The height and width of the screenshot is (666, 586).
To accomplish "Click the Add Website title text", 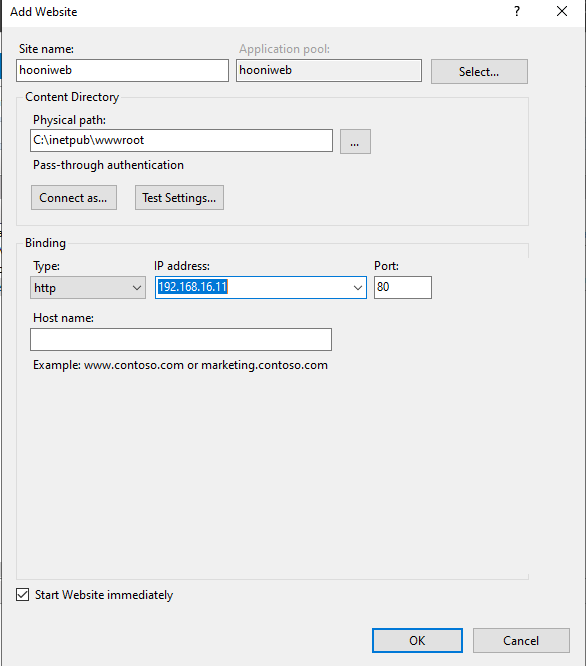I will coord(44,12).
